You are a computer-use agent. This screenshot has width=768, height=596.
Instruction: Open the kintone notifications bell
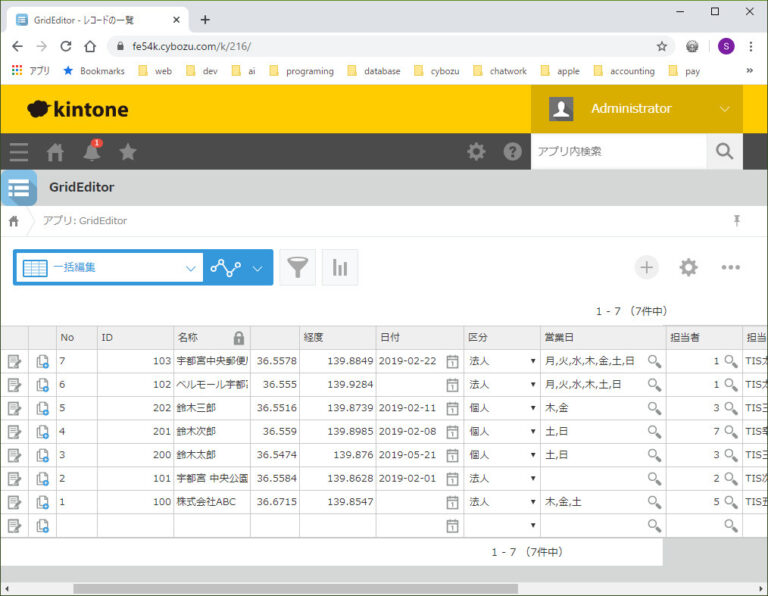point(92,152)
